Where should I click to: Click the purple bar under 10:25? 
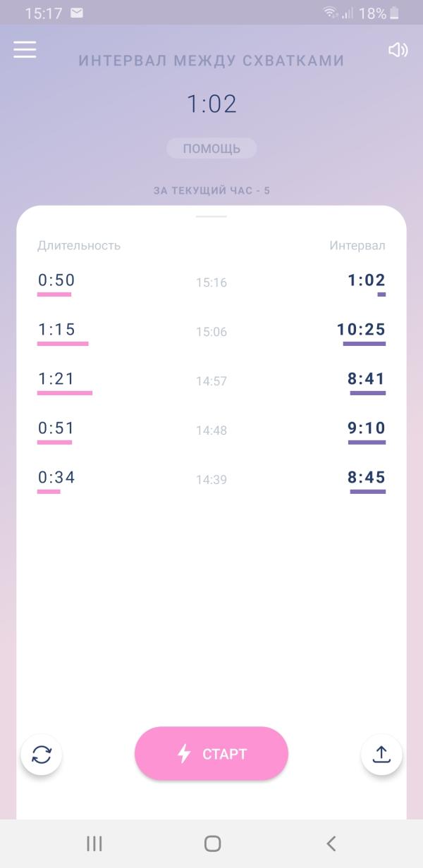(364, 344)
